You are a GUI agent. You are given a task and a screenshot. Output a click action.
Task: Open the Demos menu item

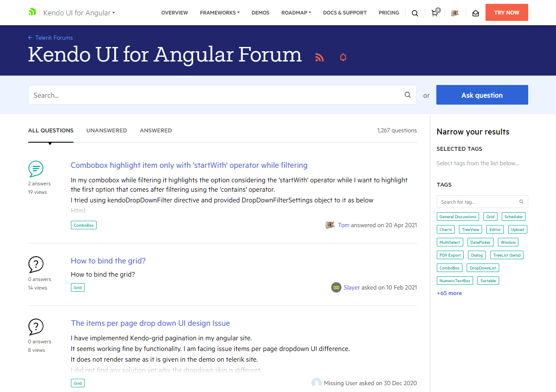260,13
